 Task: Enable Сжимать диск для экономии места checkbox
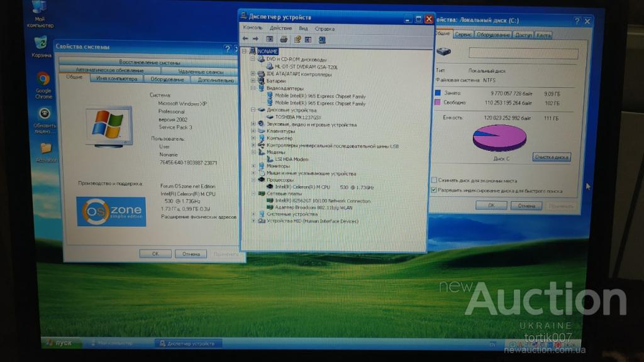pos(434,180)
